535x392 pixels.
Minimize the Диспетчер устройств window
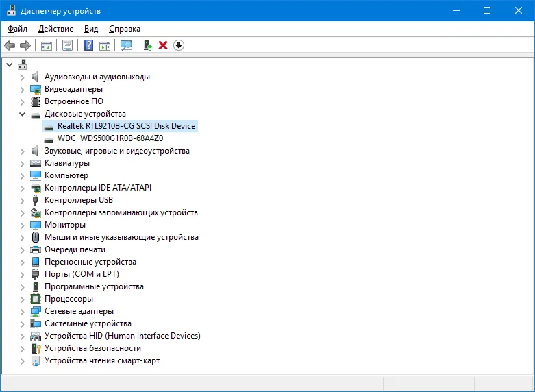[456, 10]
